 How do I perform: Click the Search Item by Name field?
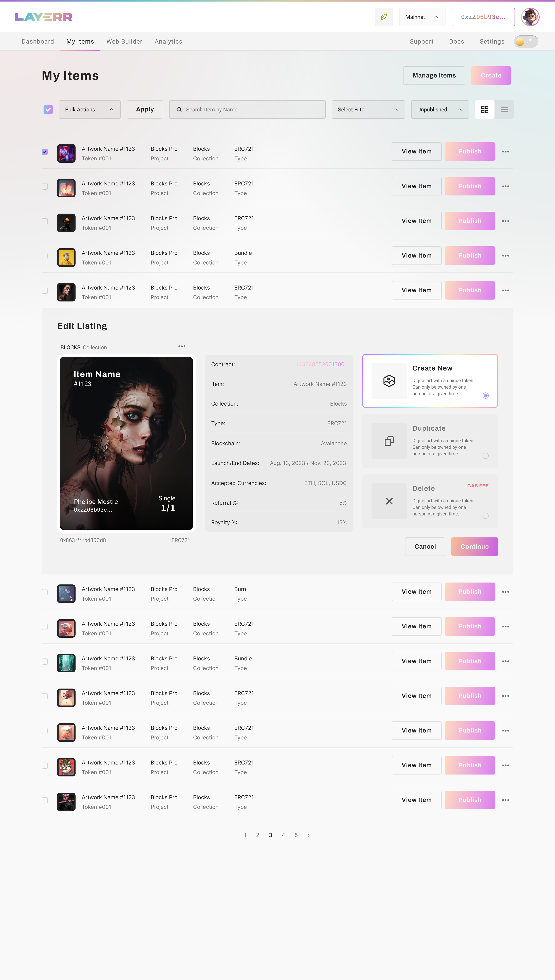(x=247, y=109)
